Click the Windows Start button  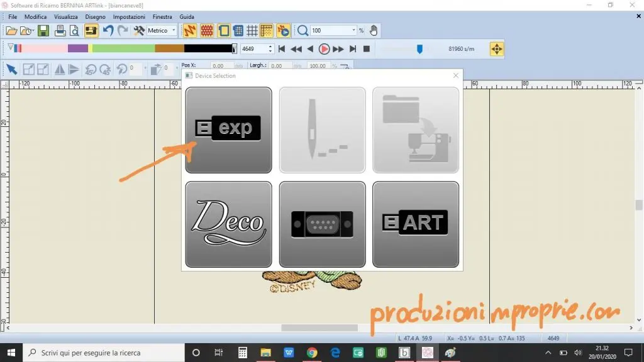[x=11, y=353]
